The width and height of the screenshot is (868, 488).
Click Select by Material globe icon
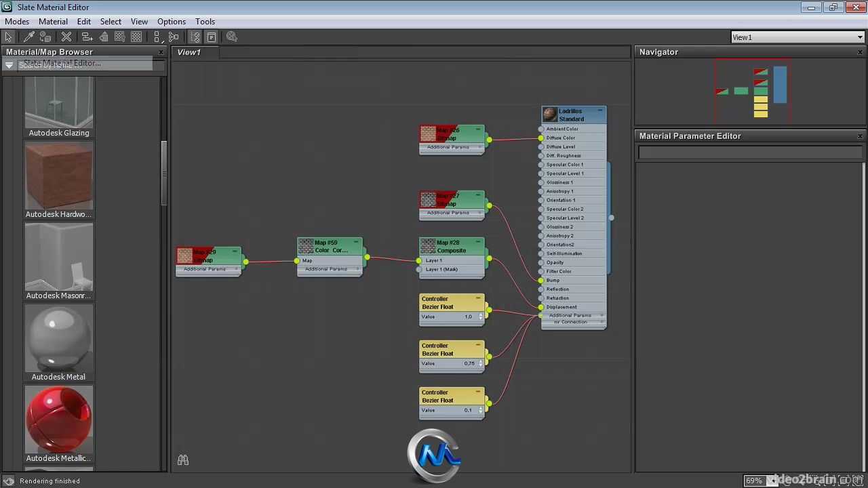[232, 37]
